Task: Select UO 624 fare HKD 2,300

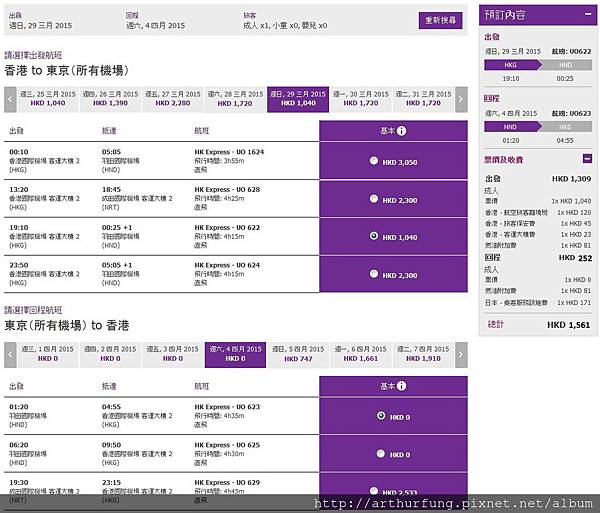Action: point(374,274)
